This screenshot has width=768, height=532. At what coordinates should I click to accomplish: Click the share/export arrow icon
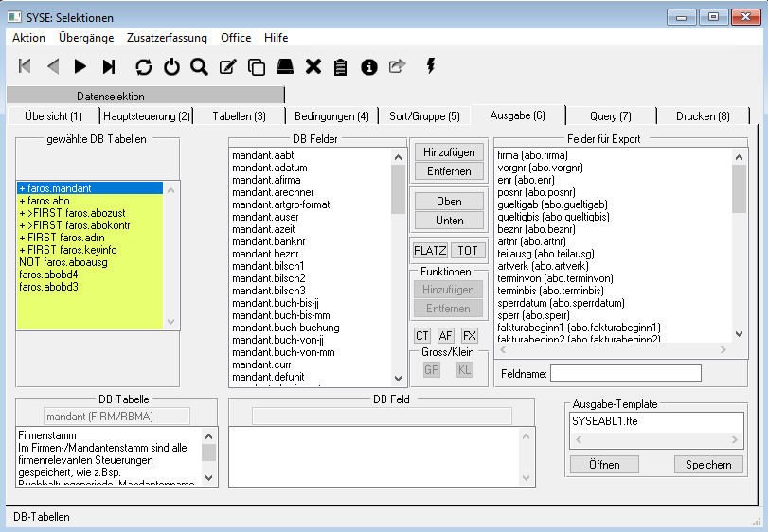(397, 66)
